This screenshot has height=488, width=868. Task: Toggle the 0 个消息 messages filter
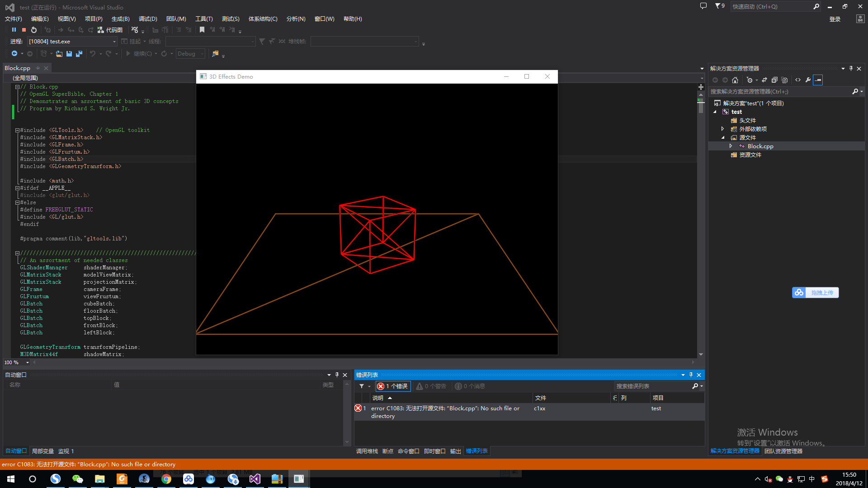click(x=470, y=386)
